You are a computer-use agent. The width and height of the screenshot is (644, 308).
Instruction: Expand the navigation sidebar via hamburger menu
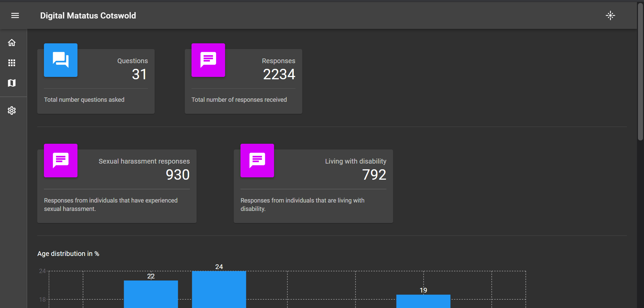pyautogui.click(x=15, y=15)
